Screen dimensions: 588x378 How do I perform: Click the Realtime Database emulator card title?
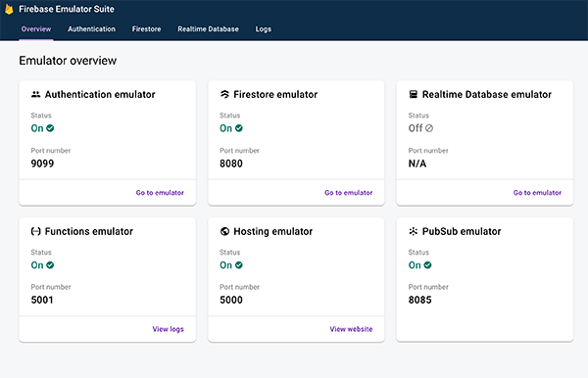[x=487, y=94]
